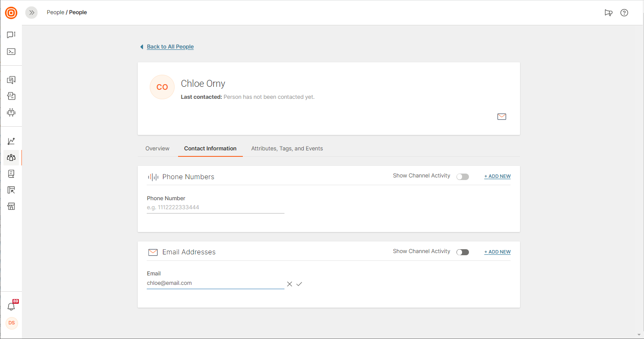Open the chat conversations sidebar icon
The image size is (644, 339).
pos(11,35)
